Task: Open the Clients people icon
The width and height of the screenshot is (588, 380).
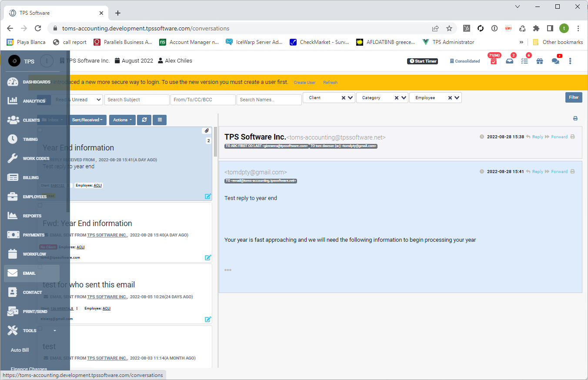Action: 13,120
